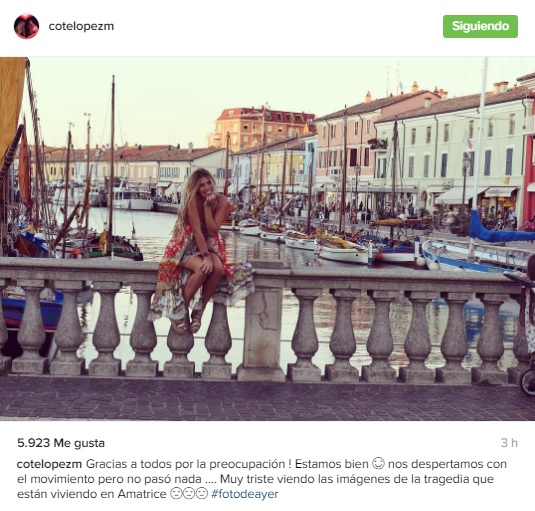535x511 pixels.
Task: Click the middle sad emoji in the caption
Action: pos(189,493)
